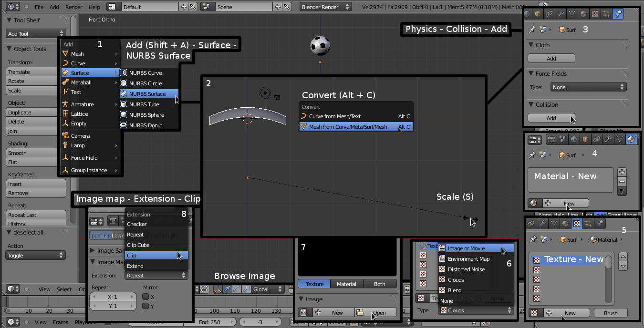
Task: Toggle the 3D manipulator axis icon
Action: (x=218, y=289)
